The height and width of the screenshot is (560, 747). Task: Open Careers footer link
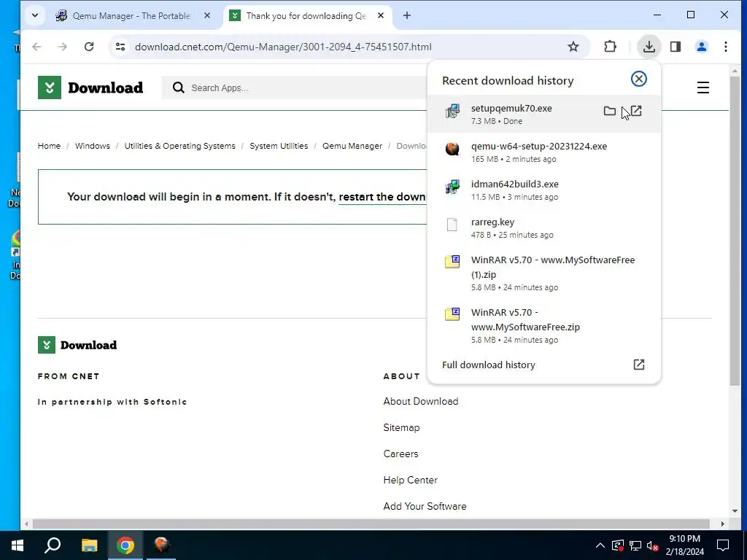pyautogui.click(x=400, y=454)
